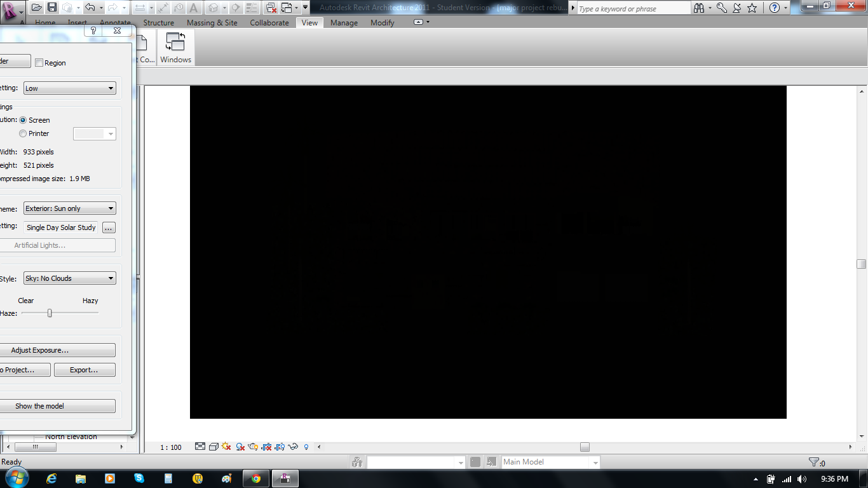Click the Detail Level icon in view control bar
This screenshot has width=868, height=488.
[200, 447]
